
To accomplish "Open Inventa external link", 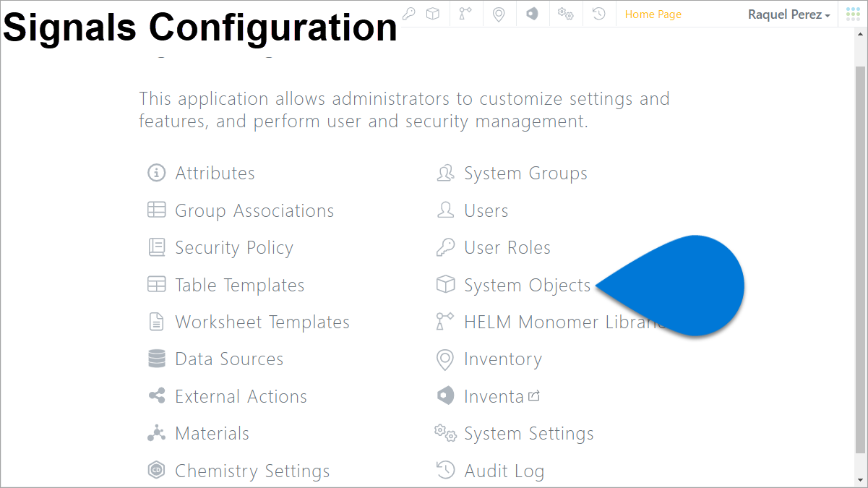I will click(502, 396).
